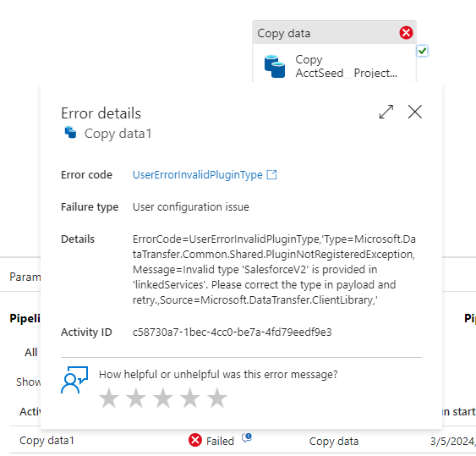This screenshot has width=476, height=456.
Task: Click the 'Error details' dialog title
Action: tap(101, 113)
